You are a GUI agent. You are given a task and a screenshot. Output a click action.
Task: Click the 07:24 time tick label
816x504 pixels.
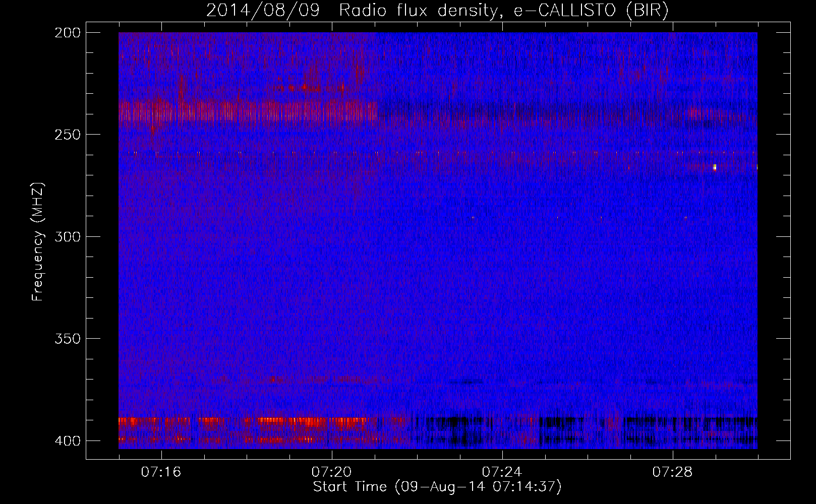(502, 472)
